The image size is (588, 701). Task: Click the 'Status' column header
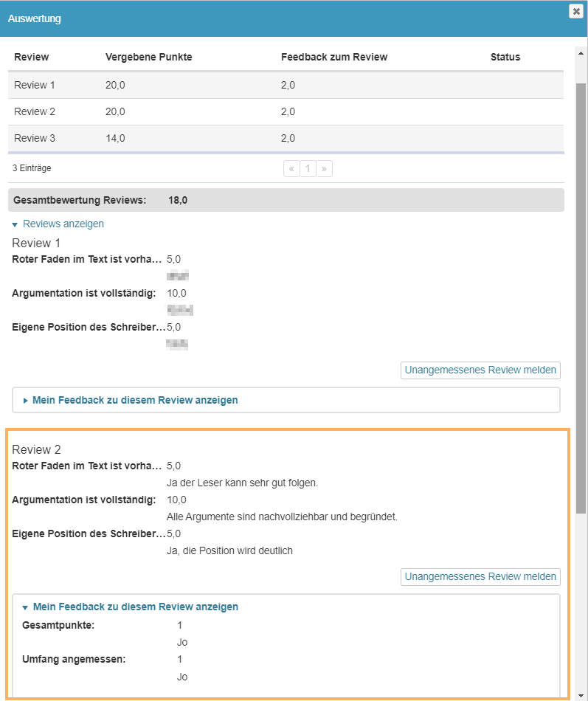pyautogui.click(x=505, y=57)
